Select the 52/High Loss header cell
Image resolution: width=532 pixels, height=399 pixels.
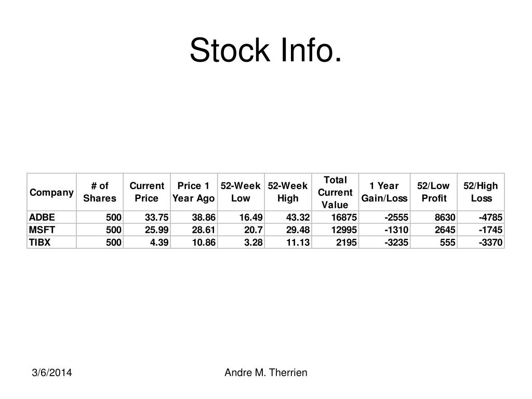[x=481, y=192]
